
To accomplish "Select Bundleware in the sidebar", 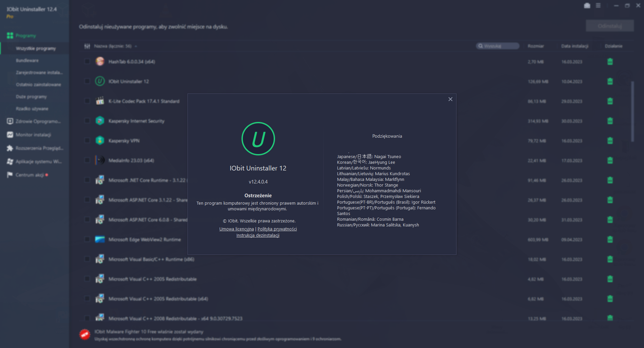I will (27, 61).
